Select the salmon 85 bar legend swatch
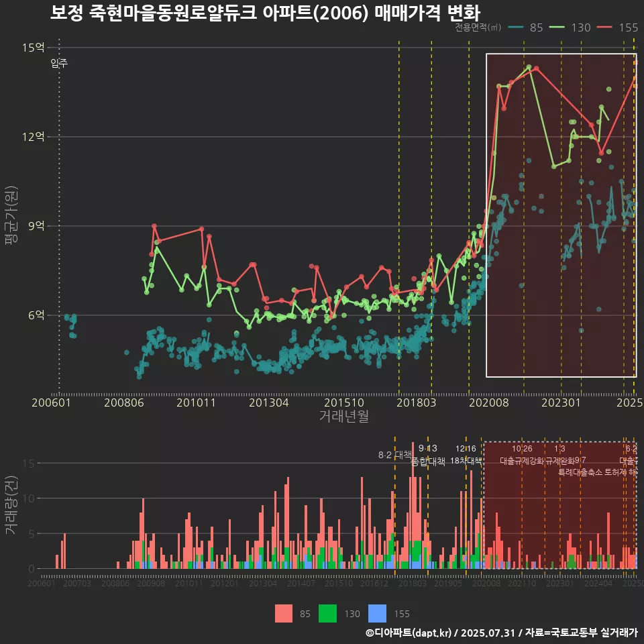The height and width of the screenshot is (644, 644). click(x=284, y=614)
